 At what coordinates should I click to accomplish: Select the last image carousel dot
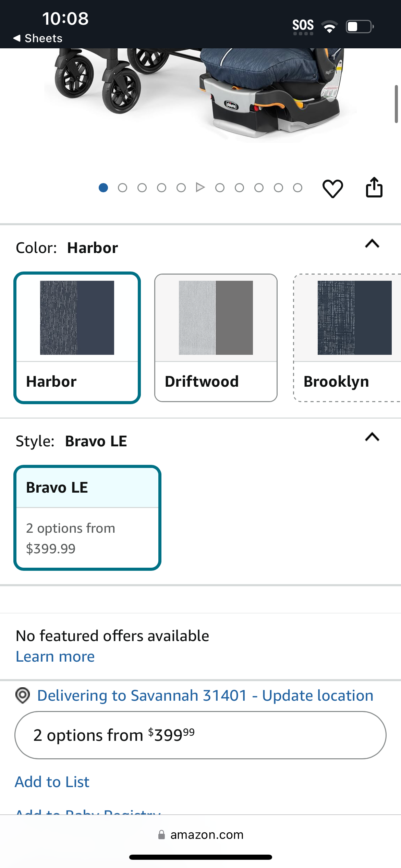[x=297, y=188]
